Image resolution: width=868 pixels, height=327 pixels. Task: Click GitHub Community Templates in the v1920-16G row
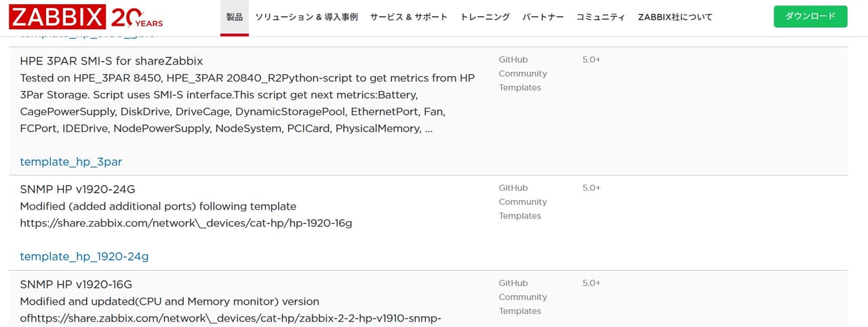[x=522, y=296]
